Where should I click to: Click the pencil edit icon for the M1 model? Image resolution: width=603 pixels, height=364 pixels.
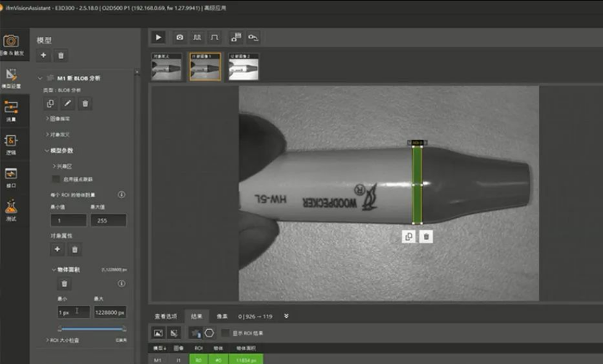pos(68,104)
